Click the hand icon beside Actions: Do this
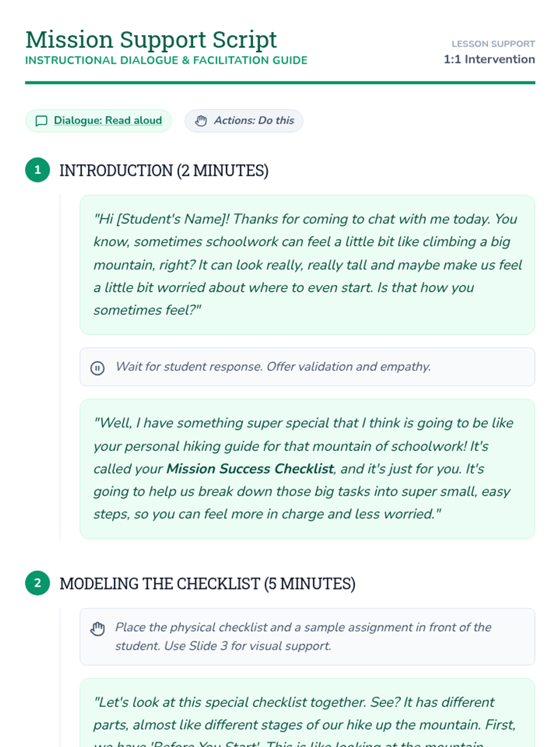Image resolution: width=560 pixels, height=747 pixels. [x=201, y=121]
